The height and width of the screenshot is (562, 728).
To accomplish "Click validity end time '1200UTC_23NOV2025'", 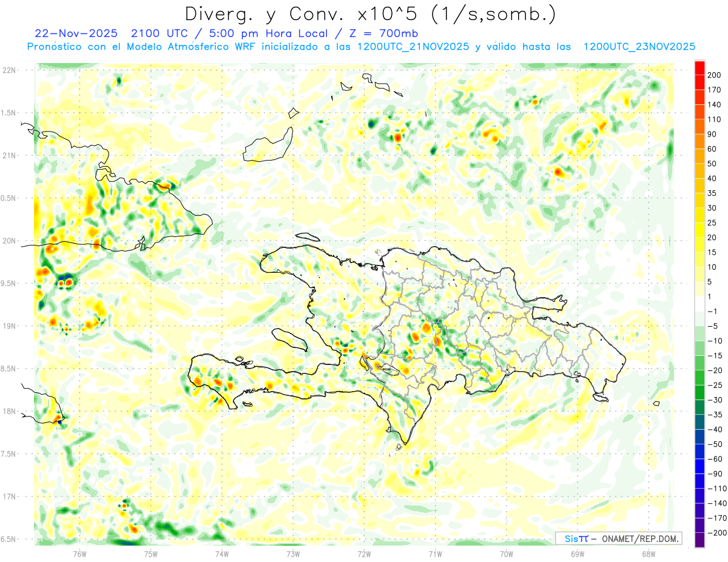I will [639, 47].
